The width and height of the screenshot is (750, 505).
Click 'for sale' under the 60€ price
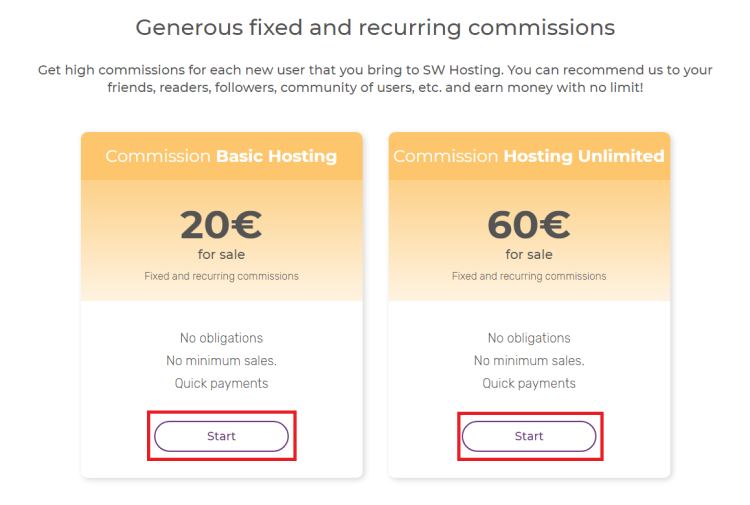click(529, 254)
